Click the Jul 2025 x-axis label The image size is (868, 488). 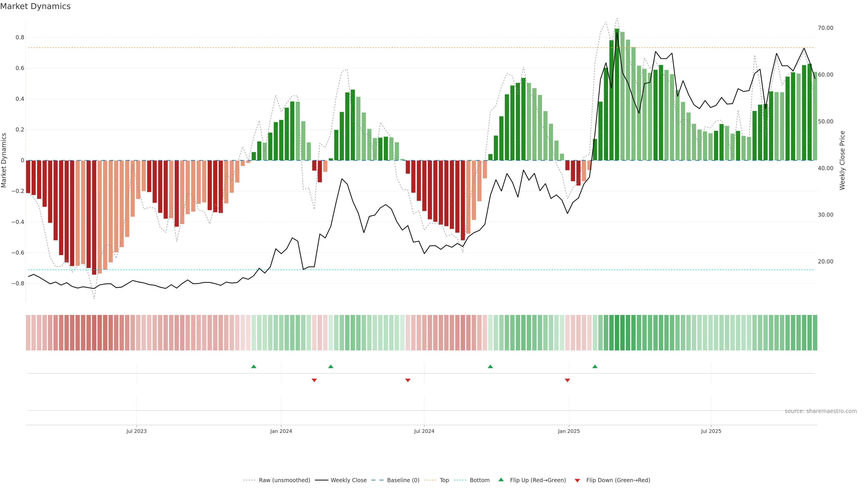point(711,431)
